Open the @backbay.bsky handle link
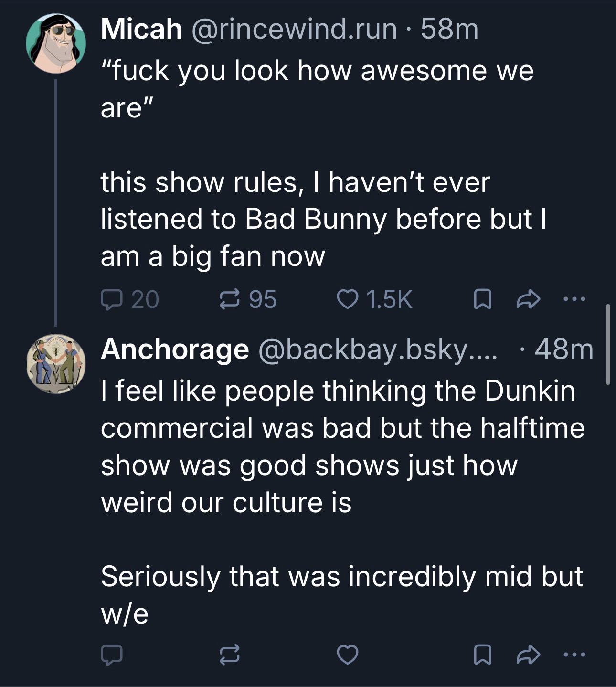The width and height of the screenshot is (616, 687). pos(377,350)
